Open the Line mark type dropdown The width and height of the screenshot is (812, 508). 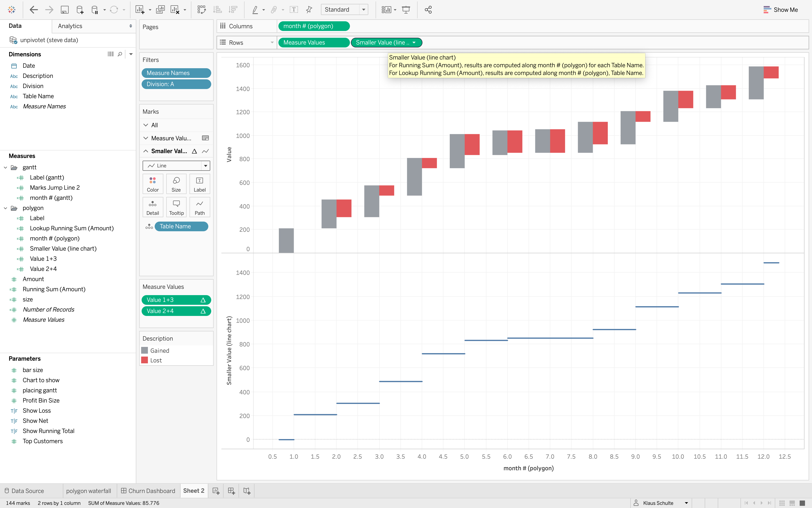click(x=206, y=166)
